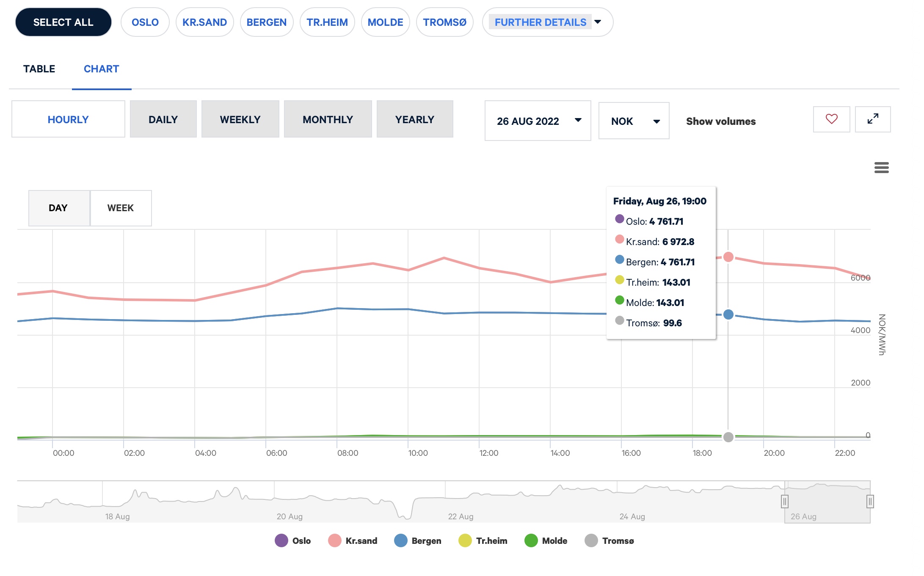Click the Select All button
Image resolution: width=924 pixels, height=576 pixels.
click(63, 22)
